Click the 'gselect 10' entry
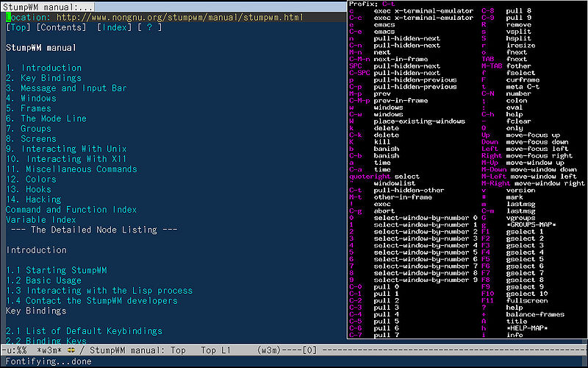This screenshot has width=588, height=368. pyautogui.click(x=527, y=294)
